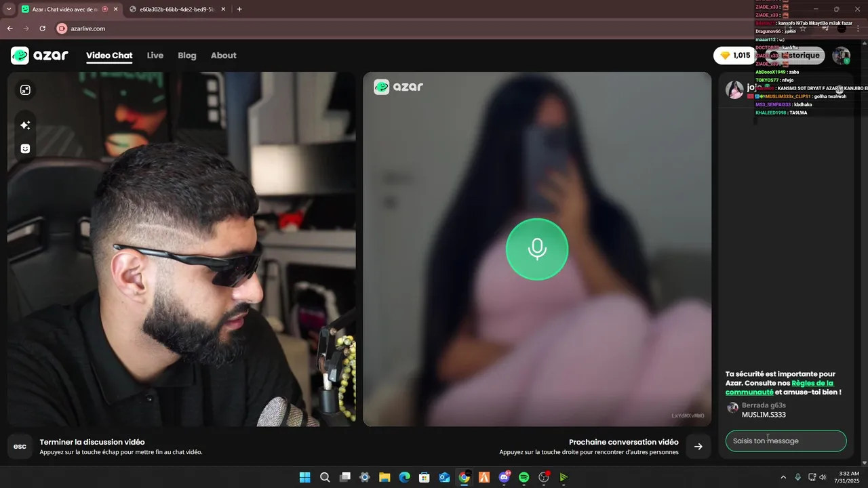868x488 pixels.
Task: Open the Settings gear on the taskbar
Action: [365, 477]
